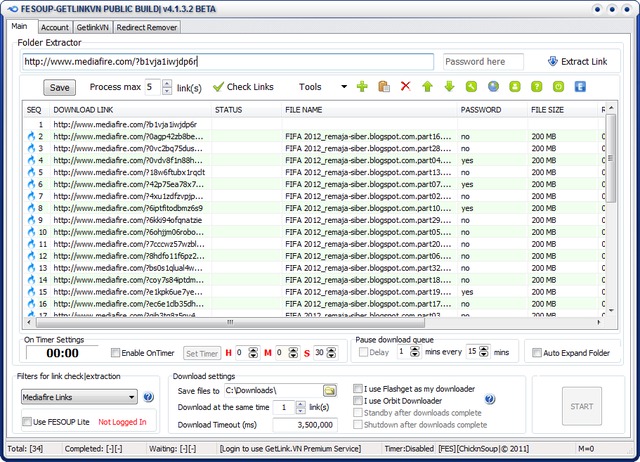Click the STATUS column header

coord(247,110)
